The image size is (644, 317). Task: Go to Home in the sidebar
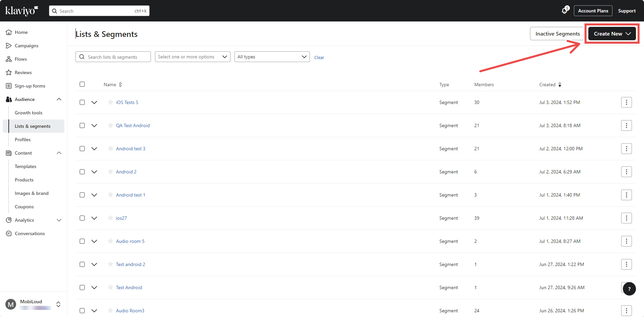[21, 32]
